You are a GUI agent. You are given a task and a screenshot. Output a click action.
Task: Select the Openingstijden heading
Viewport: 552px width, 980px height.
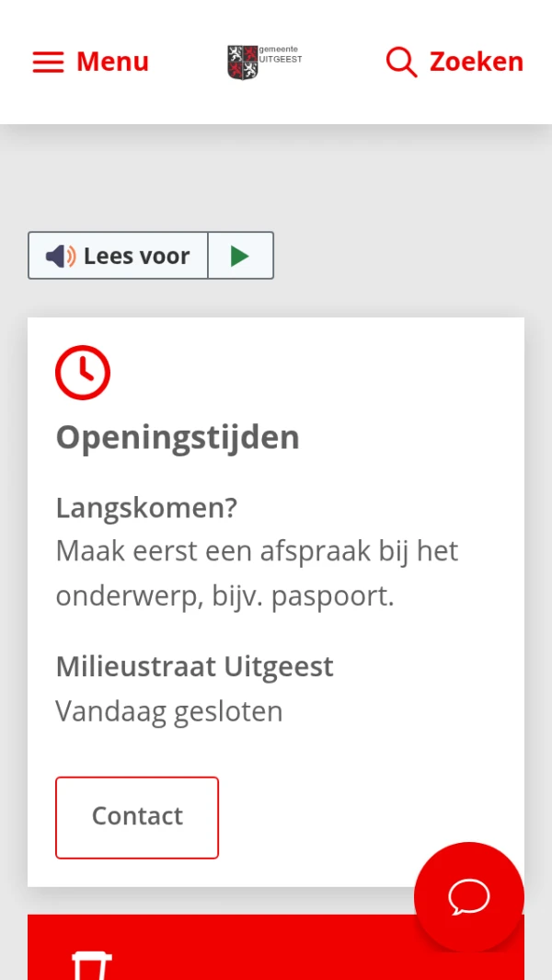click(x=178, y=437)
